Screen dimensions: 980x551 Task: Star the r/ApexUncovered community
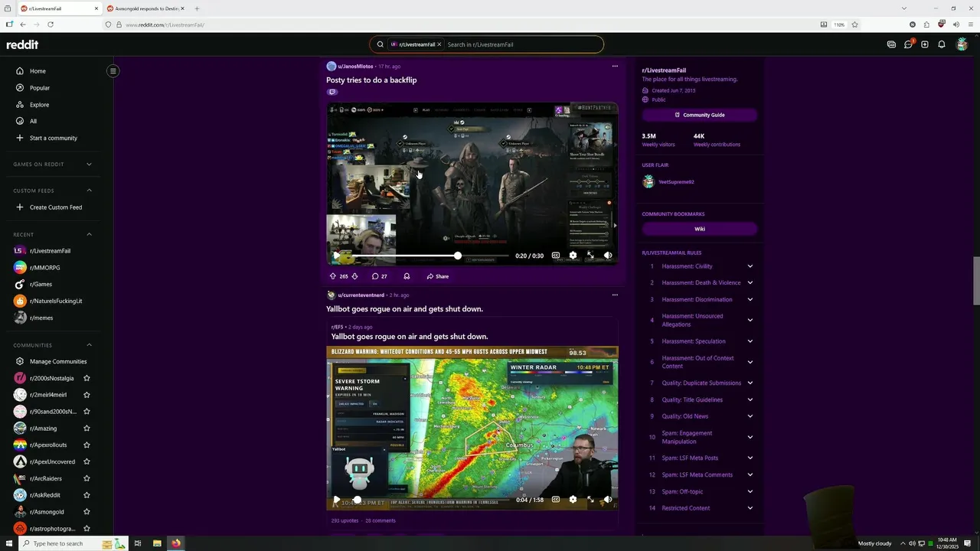point(87,461)
